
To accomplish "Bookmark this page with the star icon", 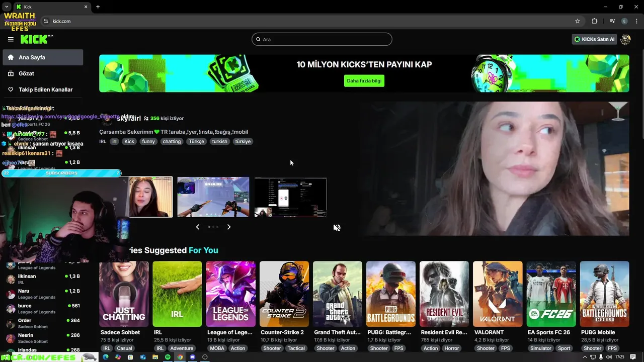I will [578, 21].
